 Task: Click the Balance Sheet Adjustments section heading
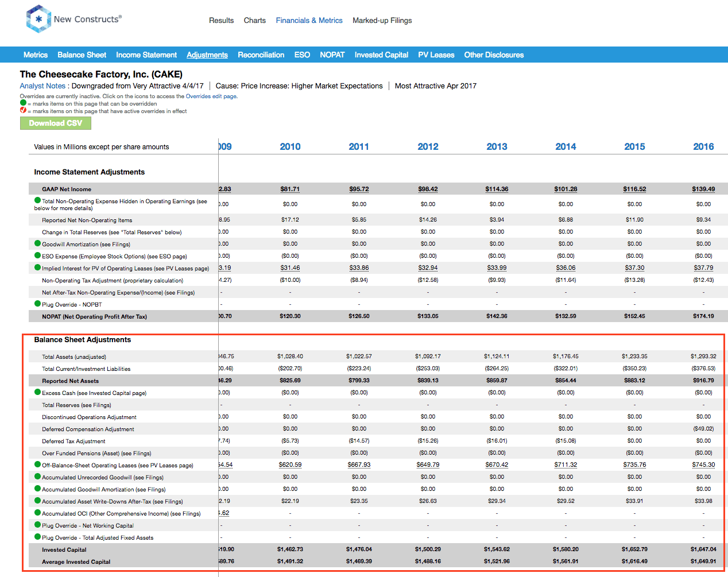click(82, 339)
